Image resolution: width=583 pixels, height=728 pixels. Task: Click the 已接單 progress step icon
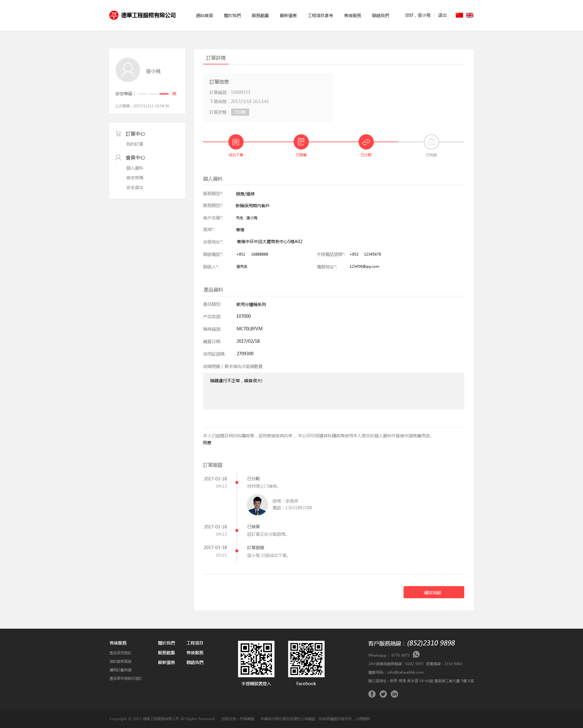pos(301,142)
